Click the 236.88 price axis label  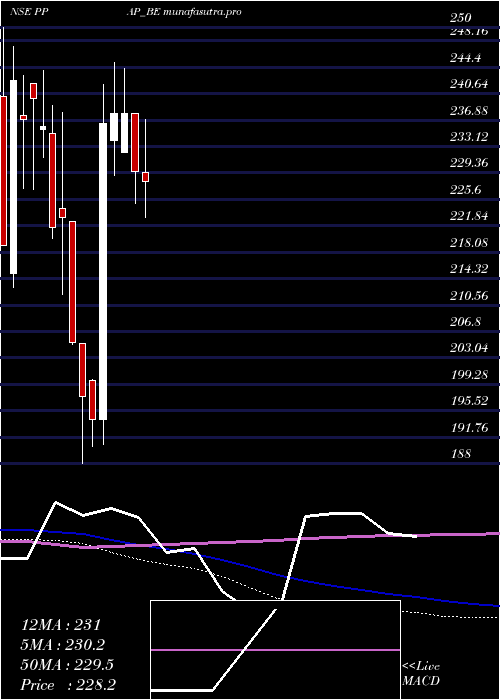tap(469, 110)
